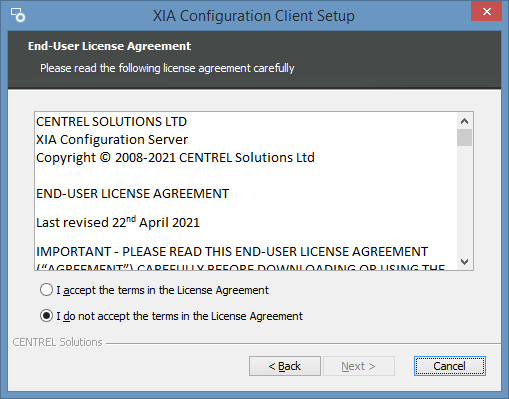The image size is (509, 399).
Task: Click the setup installer icon in title bar
Action: click(17, 15)
